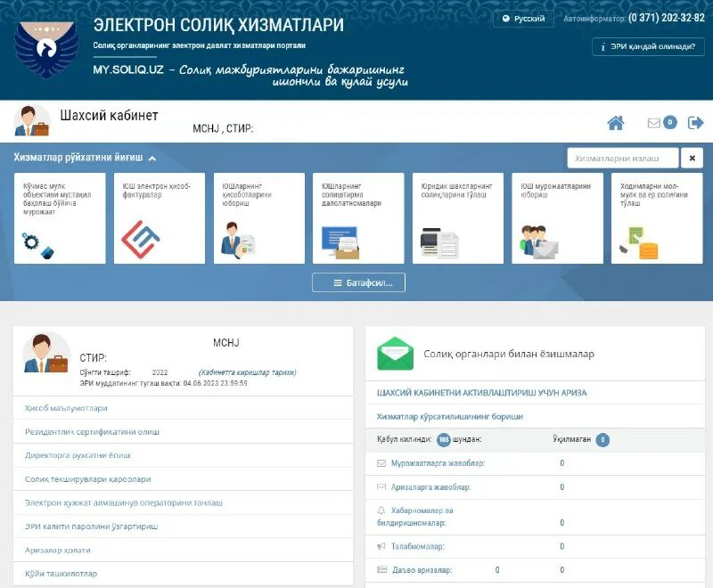Image resolution: width=713 pixels, height=588 pixels.
Task: Open 'Ходимларни мол-мулк ва ер солиғини тўлаш' card
Action: (x=657, y=218)
